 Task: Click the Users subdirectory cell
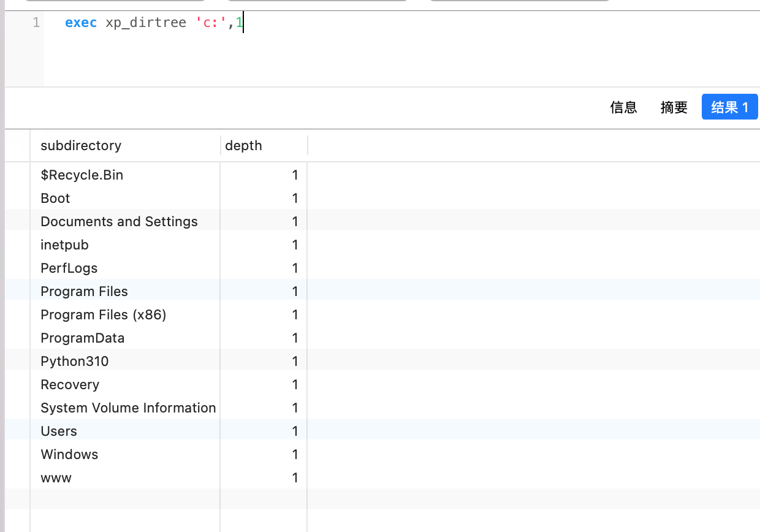[x=58, y=431]
